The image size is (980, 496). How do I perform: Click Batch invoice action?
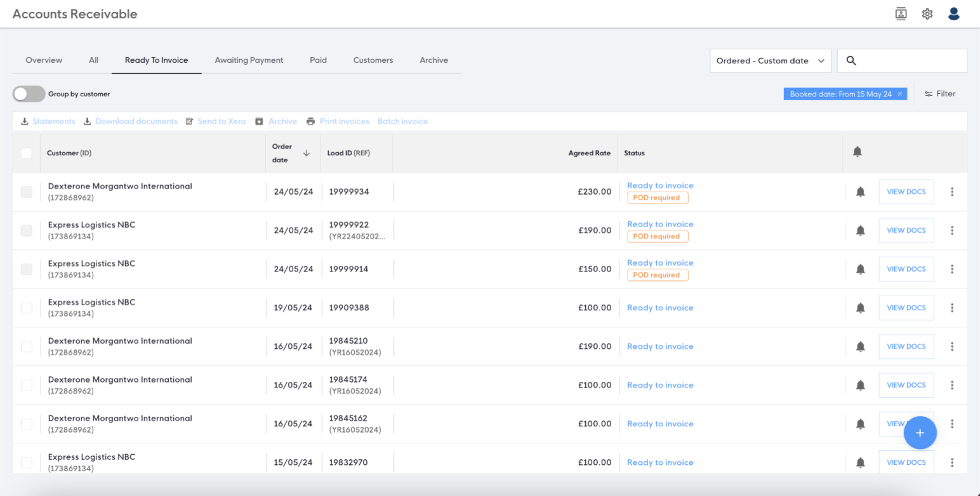click(402, 121)
